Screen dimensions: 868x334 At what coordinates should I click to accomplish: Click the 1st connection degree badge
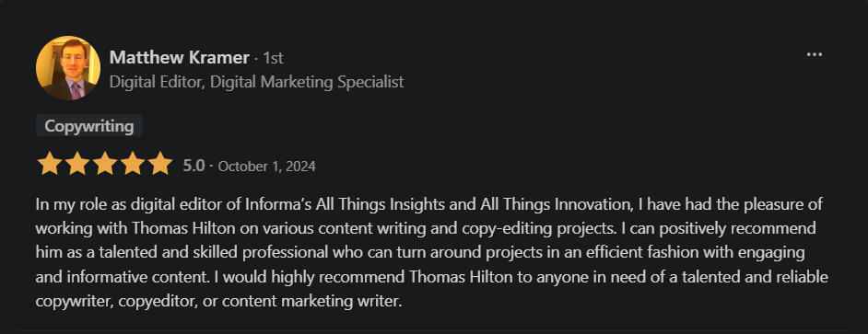(273, 58)
